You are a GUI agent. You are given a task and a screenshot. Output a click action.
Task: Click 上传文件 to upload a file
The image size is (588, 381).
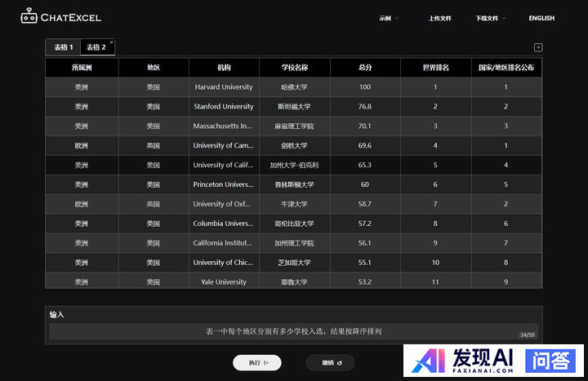click(x=440, y=18)
